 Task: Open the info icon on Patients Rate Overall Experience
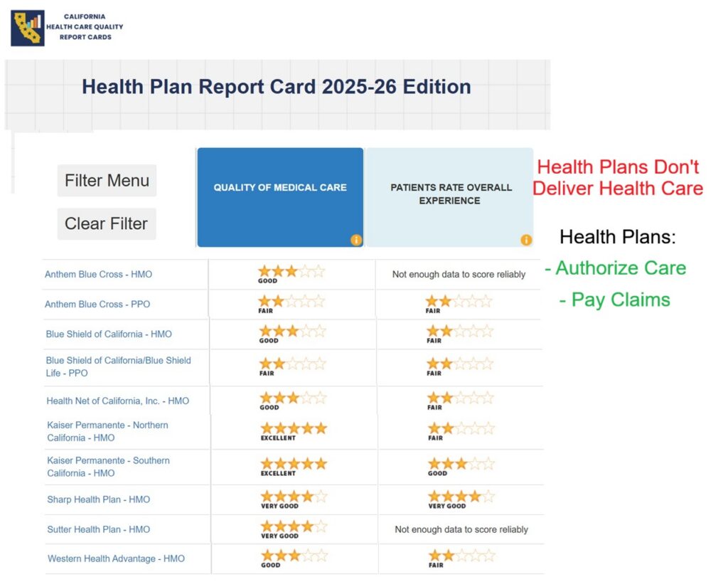click(526, 240)
